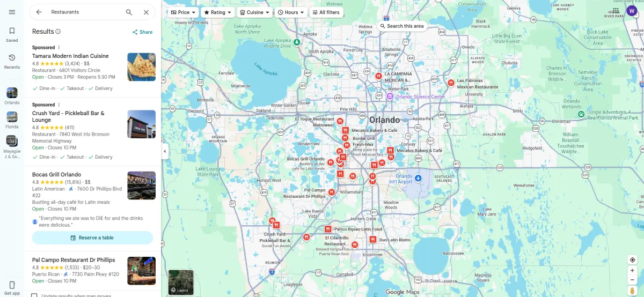Collapse the side results panel
The width and height of the screenshot is (644, 297).
coord(165,152)
